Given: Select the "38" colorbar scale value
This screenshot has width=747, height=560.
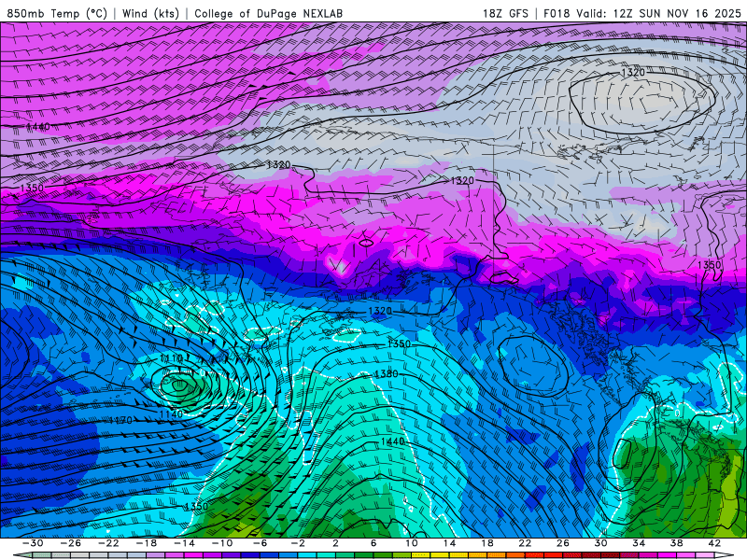Looking at the screenshot, I should [676, 543].
